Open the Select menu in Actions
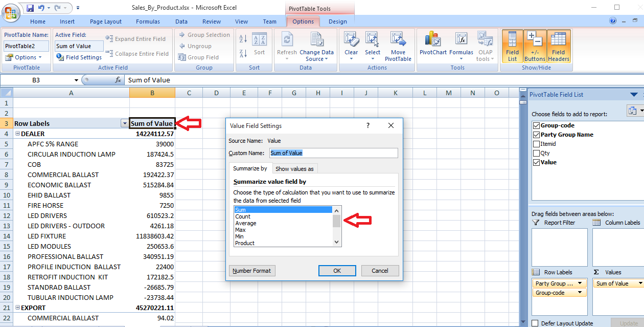The height and width of the screenshot is (327, 644). (373, 45)
